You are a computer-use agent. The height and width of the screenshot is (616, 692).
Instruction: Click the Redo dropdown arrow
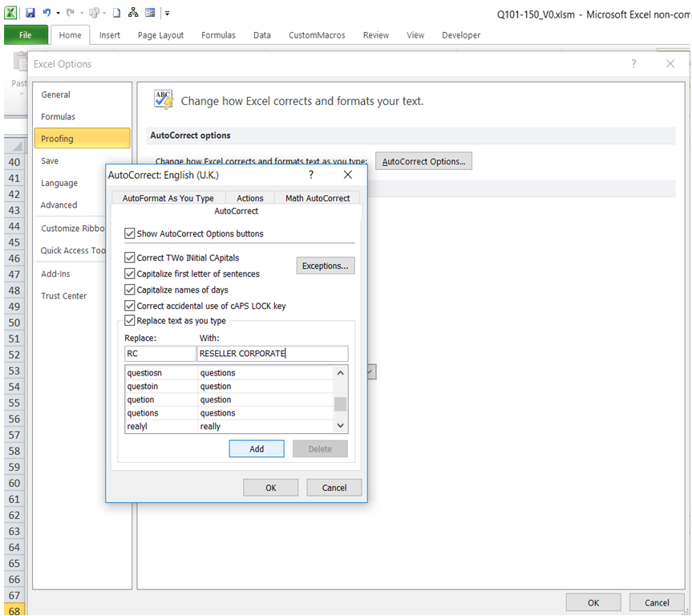[x=81, y=12]
